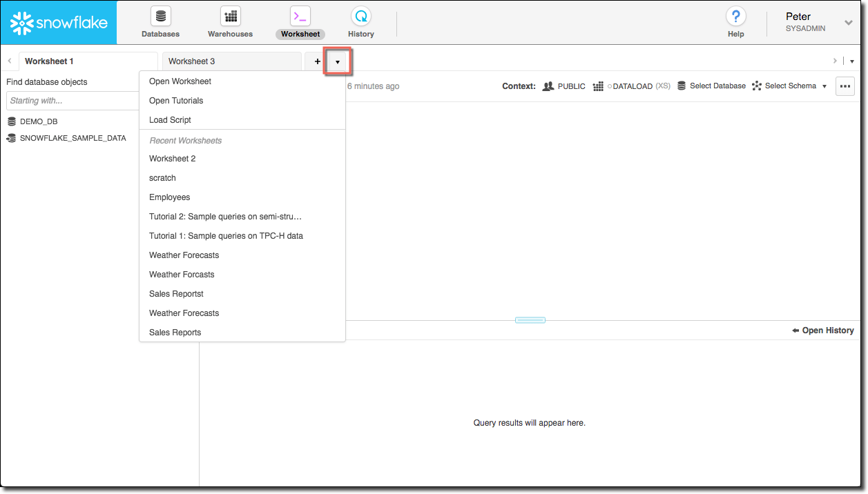868x494 pixels.
Task: Click the Peter SYSADMIN user label
Action: [x=805, y=22]
